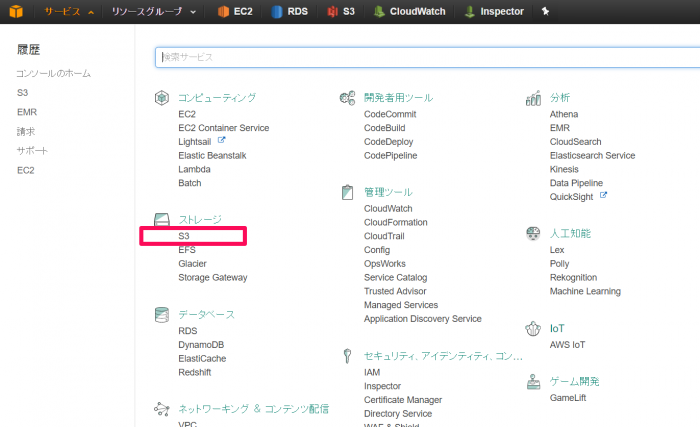The height and width of the screenshot is (427, 700).
Task: Open CloudWatch under 管理ツール
Action: [x=388, y=209]
